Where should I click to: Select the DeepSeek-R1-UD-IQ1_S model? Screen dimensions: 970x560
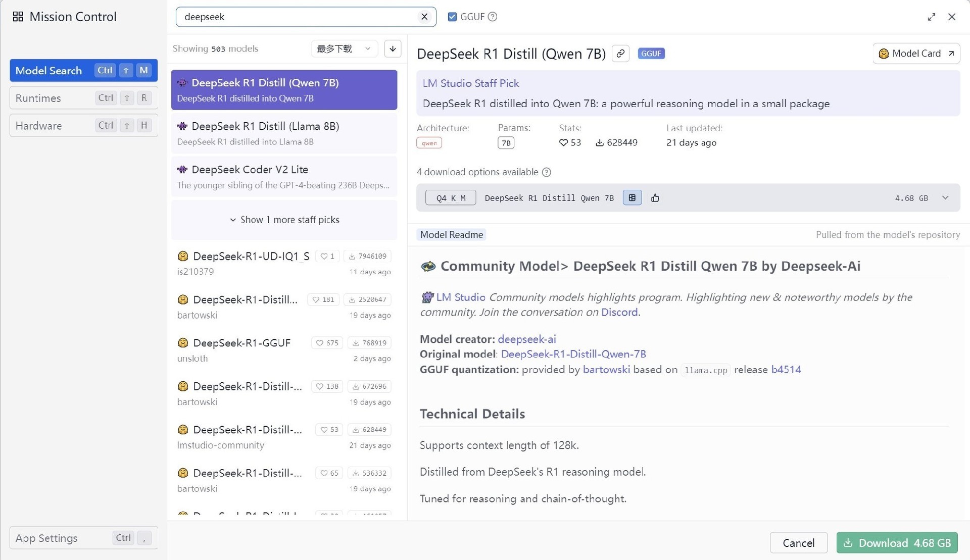pyautogui.click(x=284, y=263)
